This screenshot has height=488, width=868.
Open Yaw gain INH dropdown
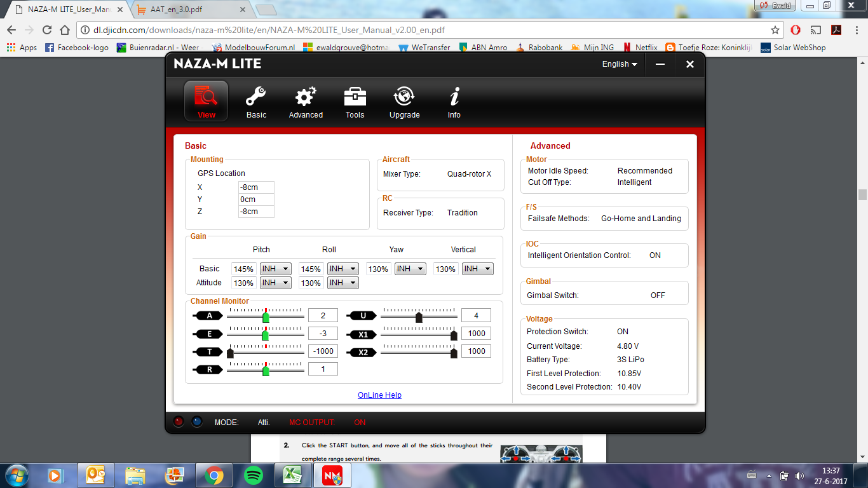tap(410, 269)
